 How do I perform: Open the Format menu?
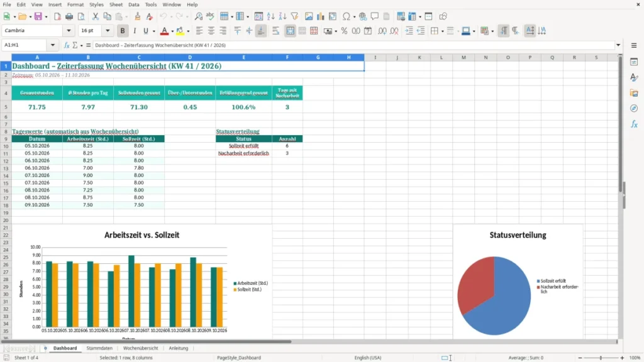point(75,4)
